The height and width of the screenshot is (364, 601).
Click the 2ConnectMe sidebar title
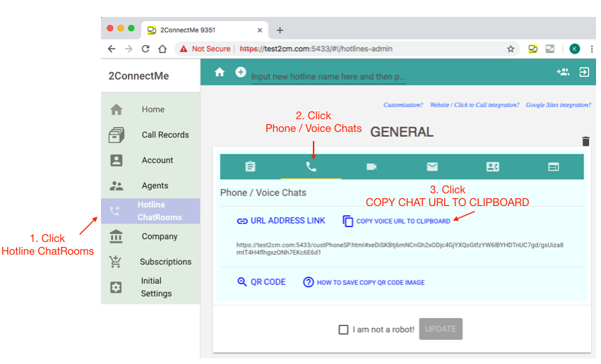tap(138, 75)
